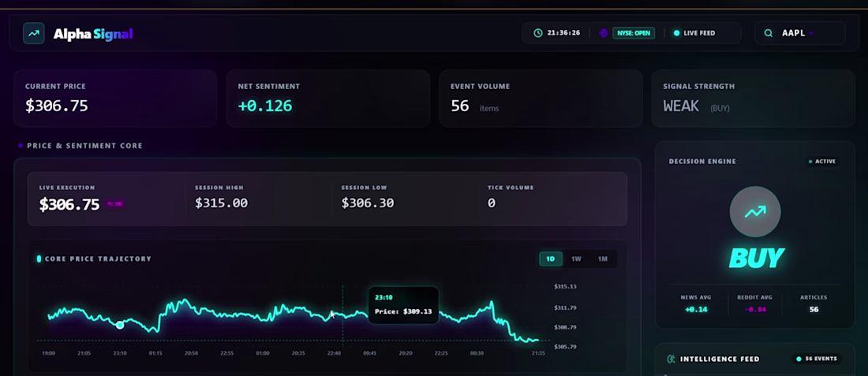The width and height of the screenshot is (868, 376).
Task: Click the teal marker beside Core Price Trajectory
Action: click(39, 259)
